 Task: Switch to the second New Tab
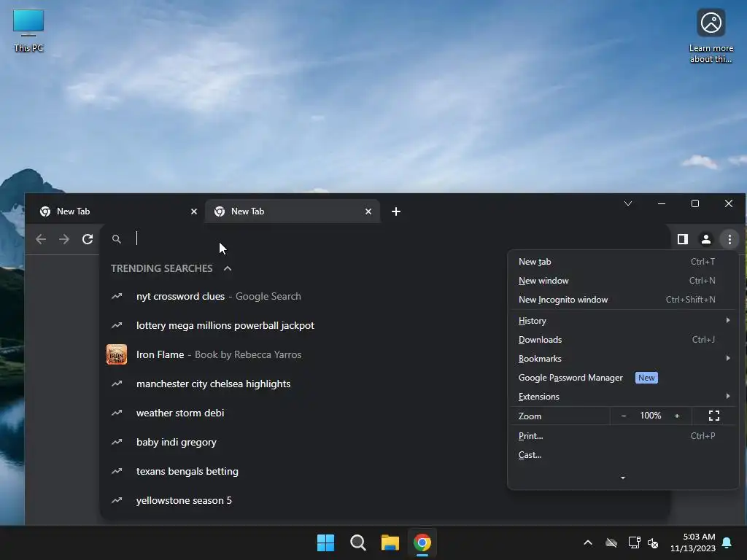tap(293, 211)
